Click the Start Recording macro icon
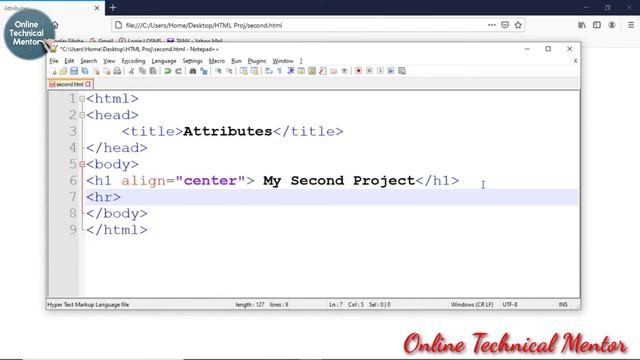 coord(358,71)
